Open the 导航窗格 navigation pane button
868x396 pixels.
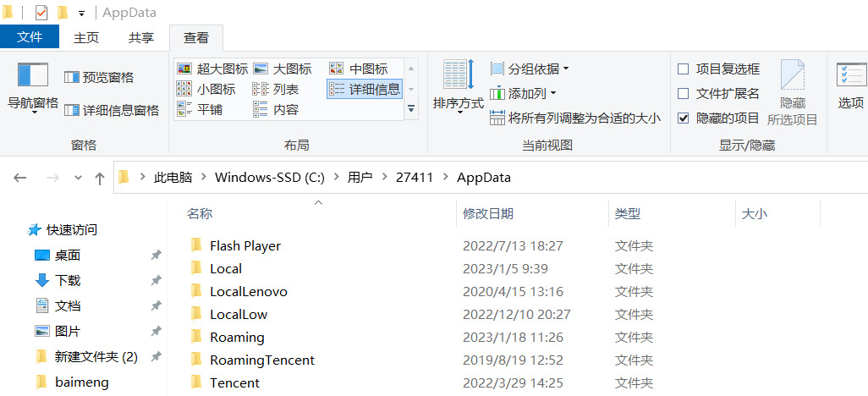point(32,87)
